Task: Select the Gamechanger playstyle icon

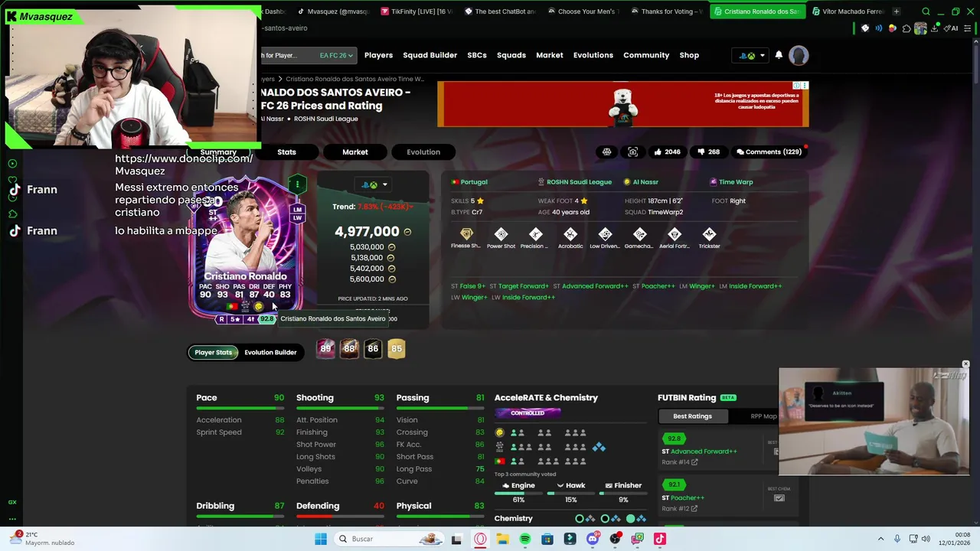Action: point(639,233)
